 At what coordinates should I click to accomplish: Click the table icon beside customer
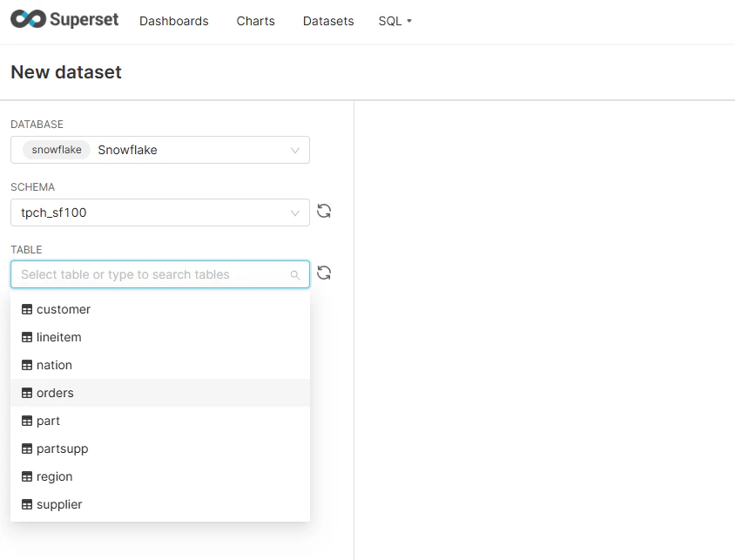27,309
